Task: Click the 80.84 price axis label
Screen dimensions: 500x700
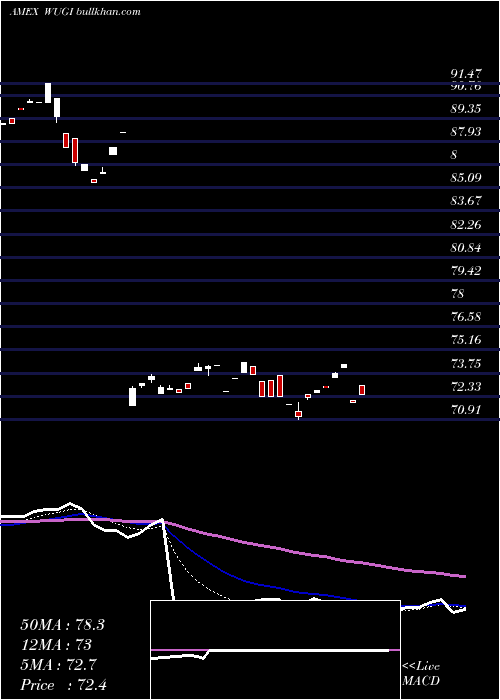Action: [x=466, y=247]
